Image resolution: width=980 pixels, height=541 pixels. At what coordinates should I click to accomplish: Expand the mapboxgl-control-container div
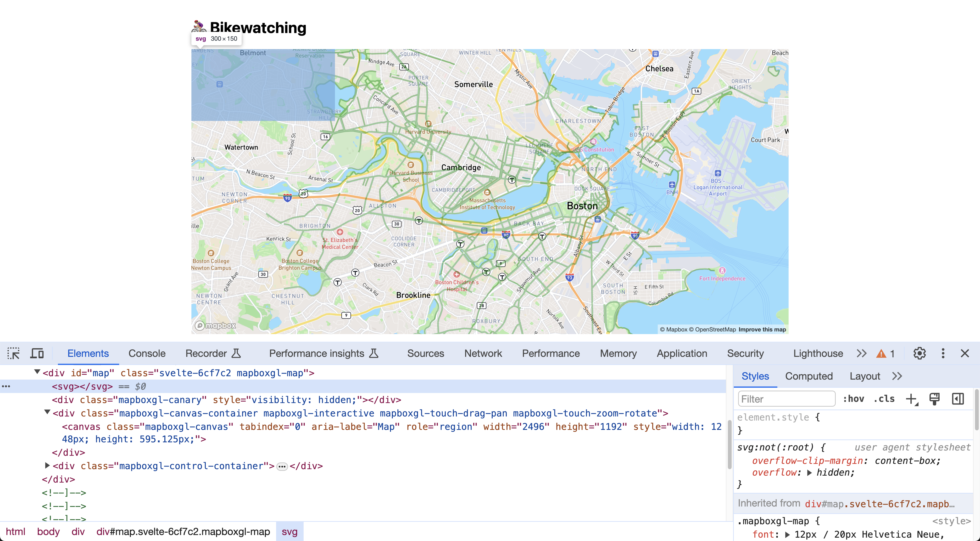click(47, 465)
